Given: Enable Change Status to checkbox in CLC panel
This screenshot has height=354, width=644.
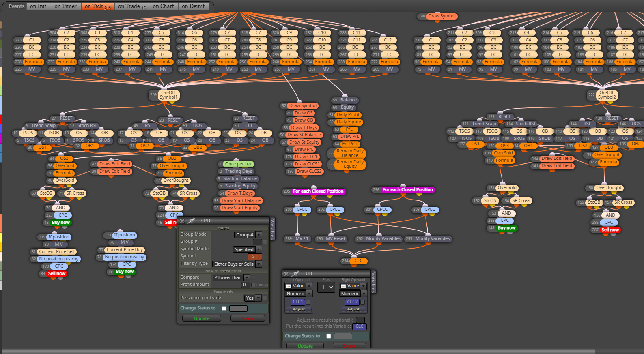Looking at the screenshot, I should [329, 336].
